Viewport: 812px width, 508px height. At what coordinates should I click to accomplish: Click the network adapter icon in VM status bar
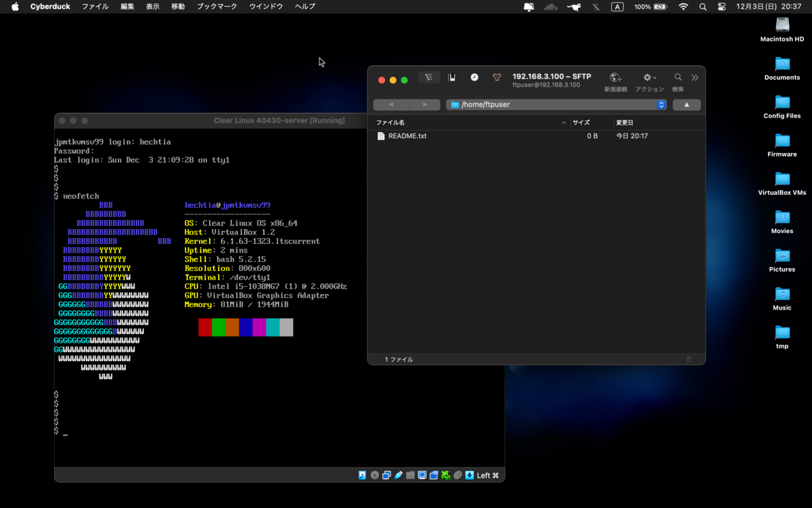(446, 475)
